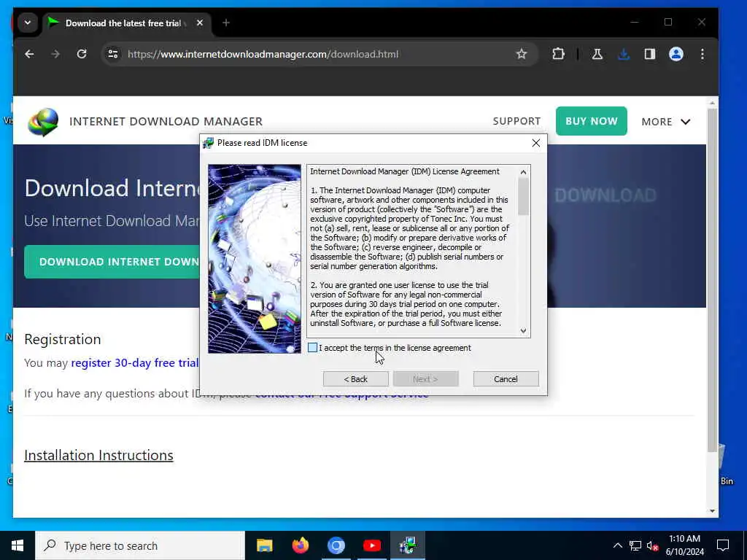Viewport: 747px width, 560px height.
Task: Open Chrome extensions puzzle icon
Action: pos(558,54)
